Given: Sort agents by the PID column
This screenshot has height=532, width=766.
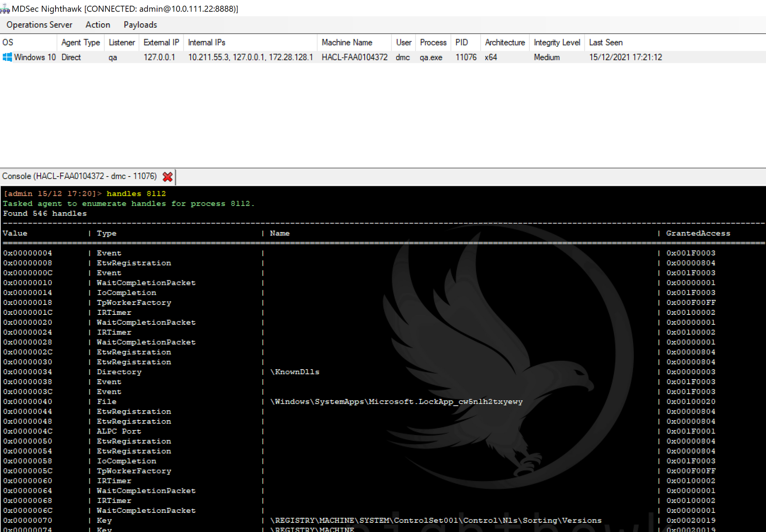Looking at the screenshot, I should coord(461,42).
